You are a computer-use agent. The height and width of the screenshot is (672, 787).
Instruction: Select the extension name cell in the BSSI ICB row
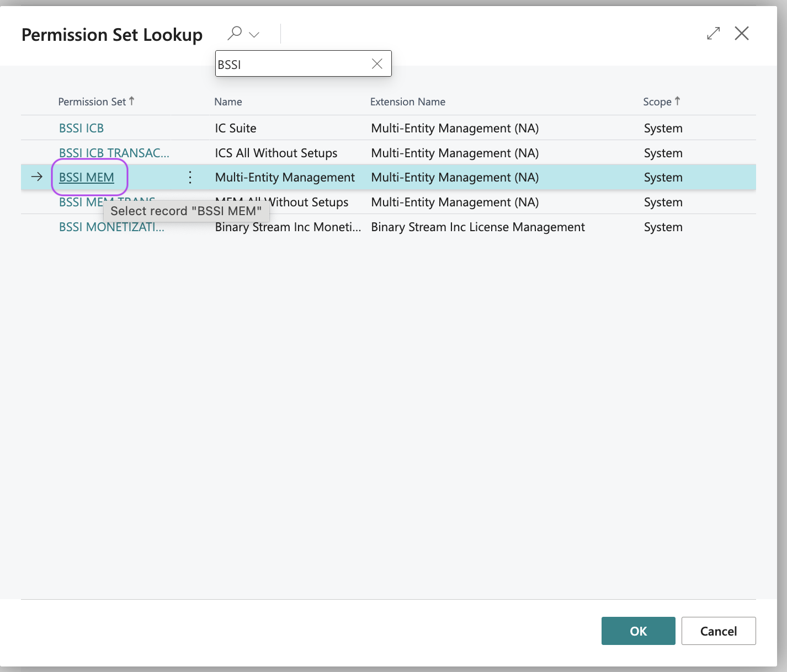pos(455,128)
